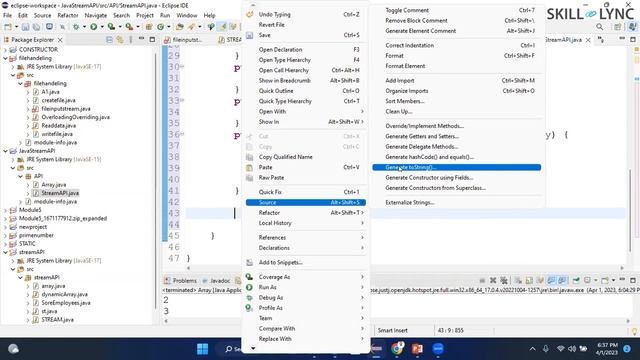
Task: Select OverloadingOverriding.java file
Action: pos(75,117)
